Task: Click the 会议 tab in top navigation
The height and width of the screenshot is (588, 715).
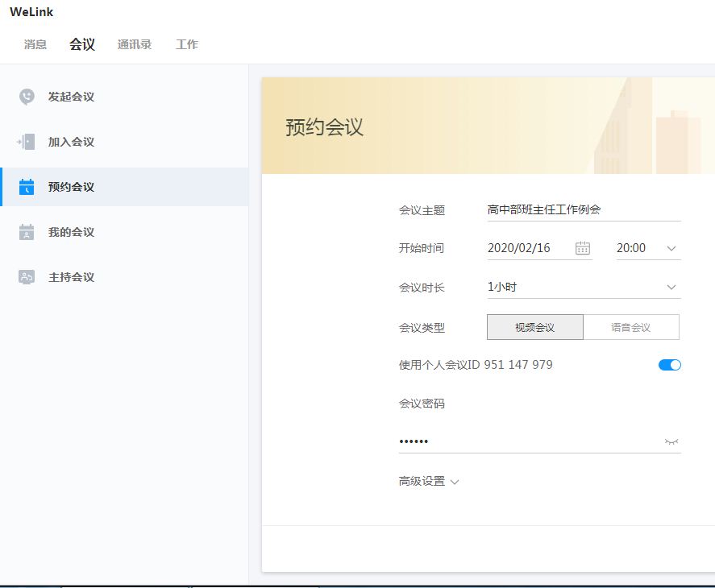Action: (82, 44)
